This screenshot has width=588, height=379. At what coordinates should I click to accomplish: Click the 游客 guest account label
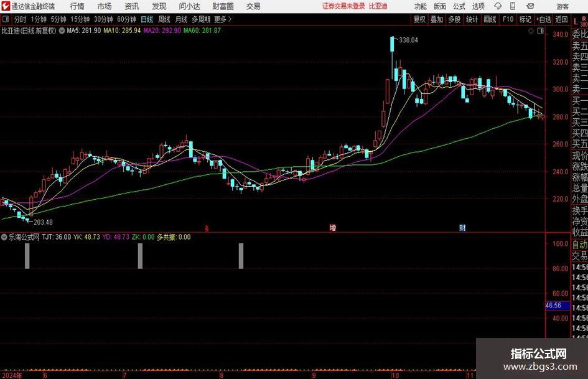(x=562, y=6)
